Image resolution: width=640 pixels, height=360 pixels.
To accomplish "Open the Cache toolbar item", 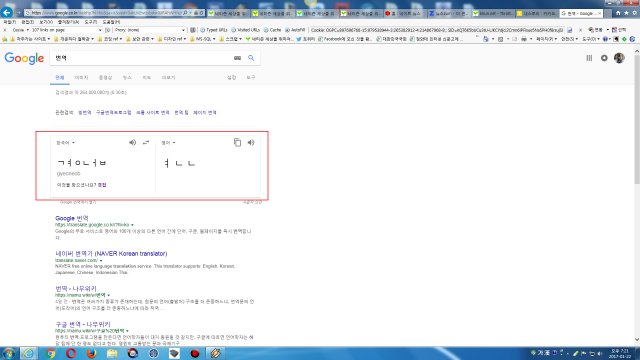I will tap(272, 30).
